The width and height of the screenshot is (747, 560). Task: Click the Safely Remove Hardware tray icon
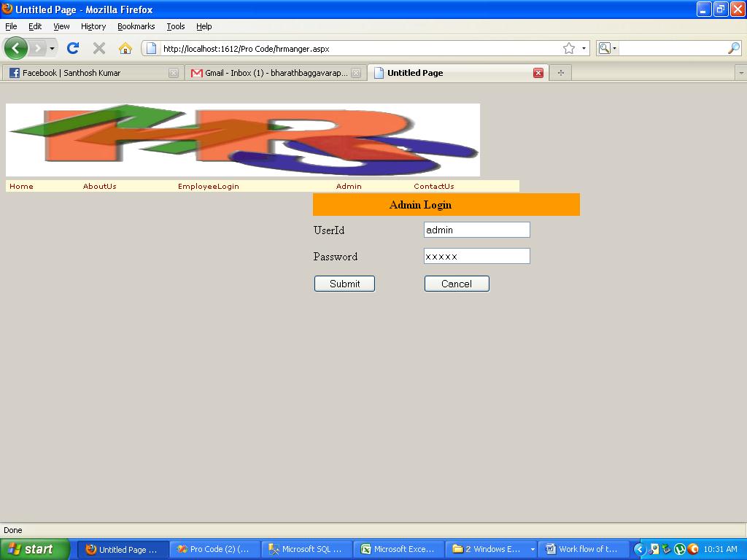tap(667, 549)
